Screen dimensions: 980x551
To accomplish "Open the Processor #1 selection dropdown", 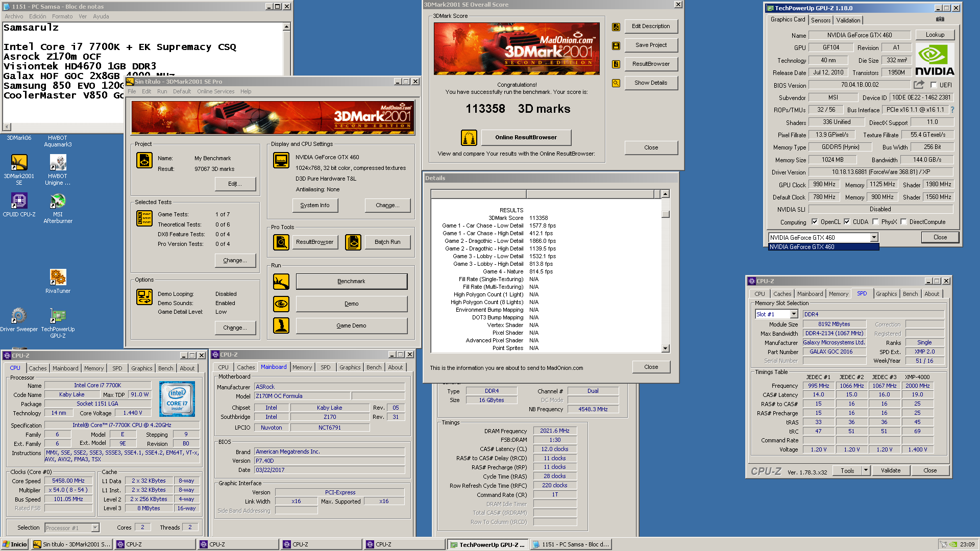I will (x=95, y=528).
